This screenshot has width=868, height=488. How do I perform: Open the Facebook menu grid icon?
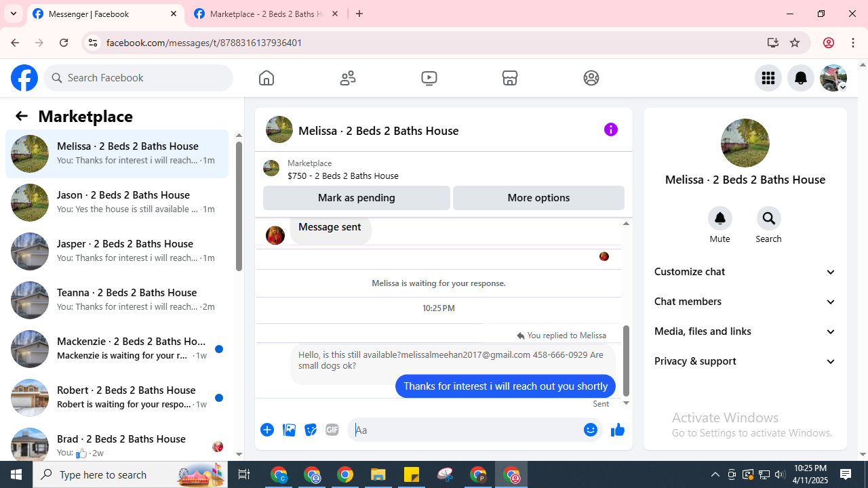(768, 78)
